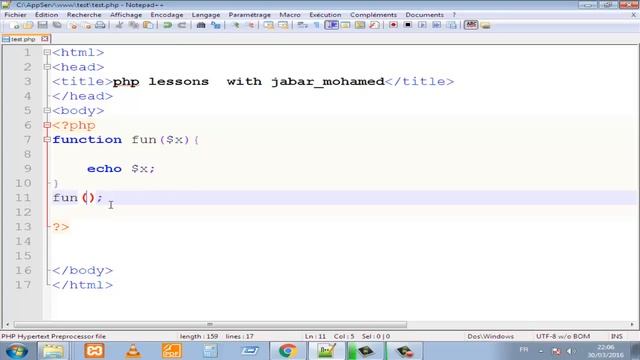Open the Édition menu
The height and width of the screenshot is (360, 640).
click(x=47, y=15)
